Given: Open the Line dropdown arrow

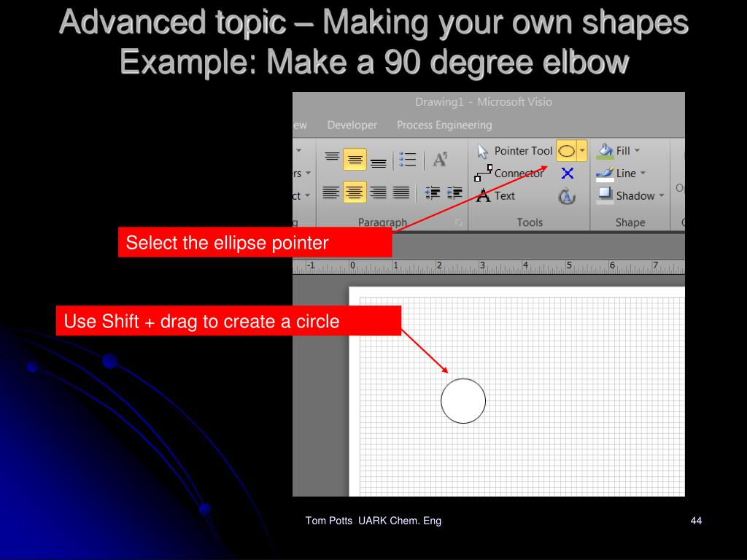Looking at the screenshot, I should (x=643, y=173).
